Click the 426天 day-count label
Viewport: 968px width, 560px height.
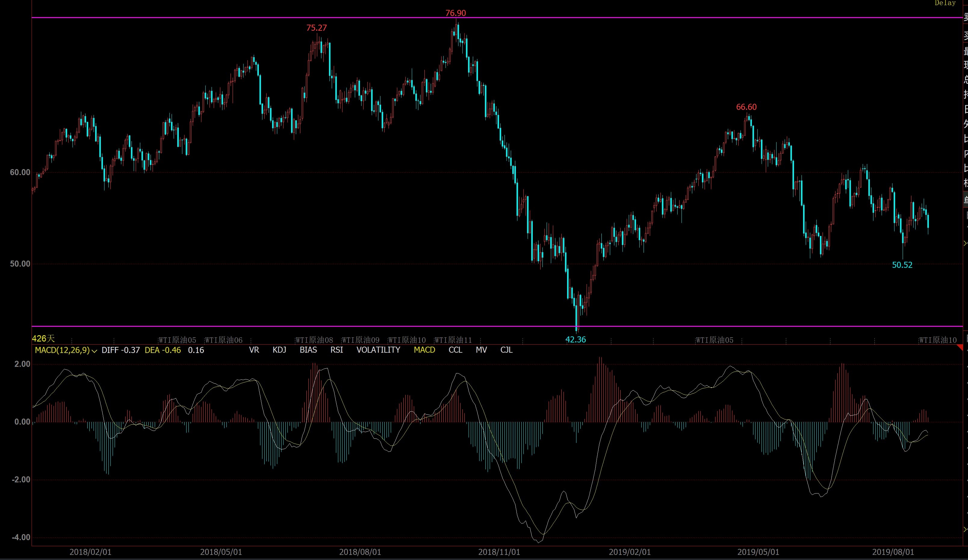point(43,339)
